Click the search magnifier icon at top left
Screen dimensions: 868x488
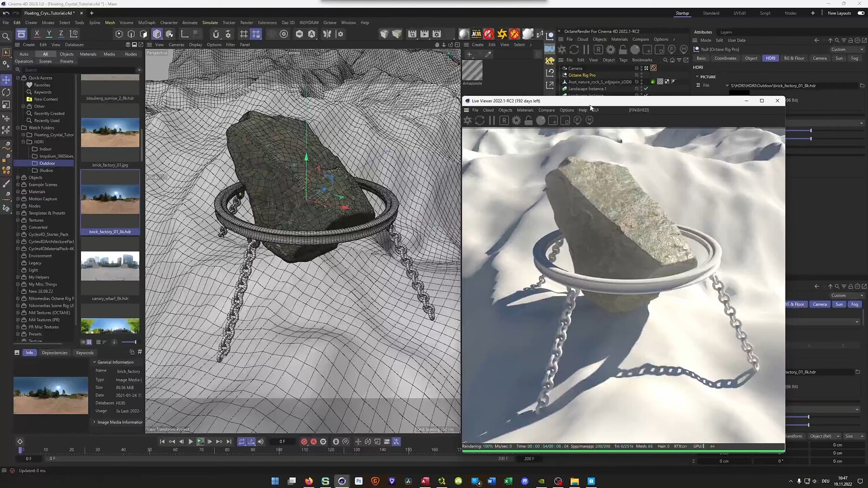click(6, 36)
